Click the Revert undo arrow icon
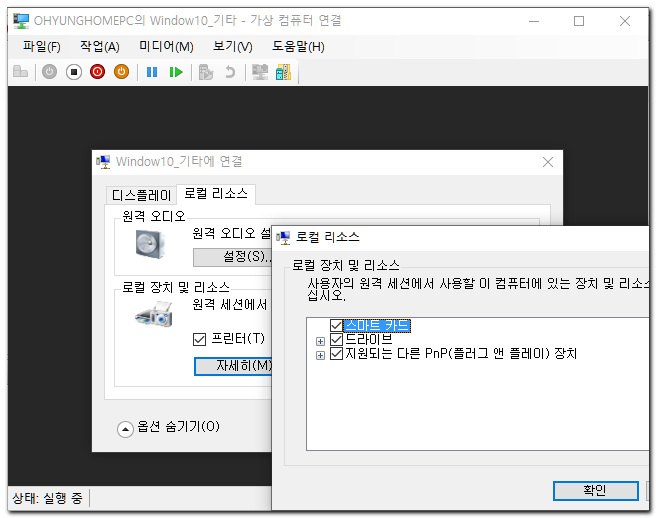Screen dimensions: 656x518 coord(230,72)
